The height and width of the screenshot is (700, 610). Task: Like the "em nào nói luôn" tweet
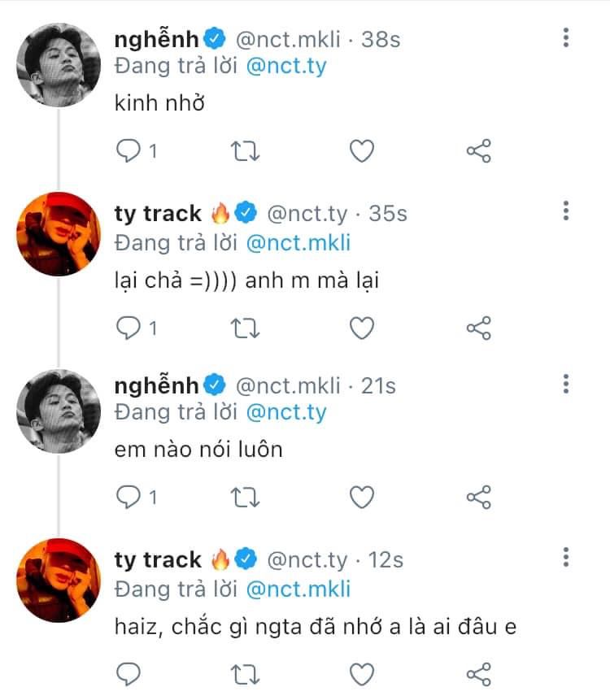pyautogui.click(x=361, y=497)
